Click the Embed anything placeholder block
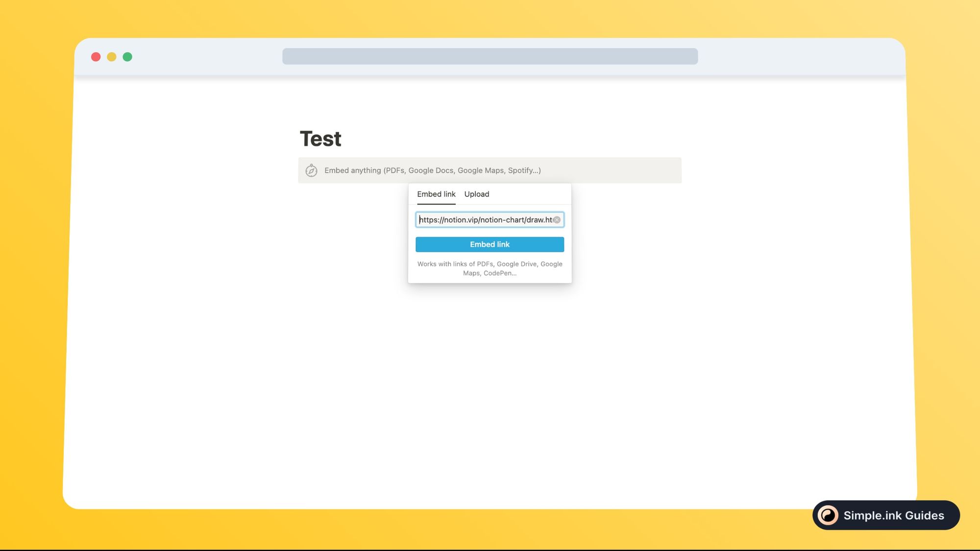Viewport: 980px width, 551px height. (490, 170)
